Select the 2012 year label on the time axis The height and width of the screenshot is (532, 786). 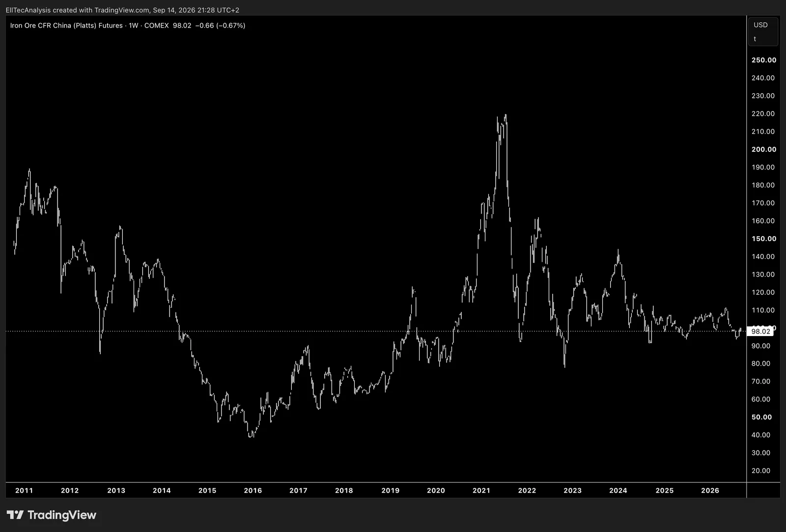point(70,490)
